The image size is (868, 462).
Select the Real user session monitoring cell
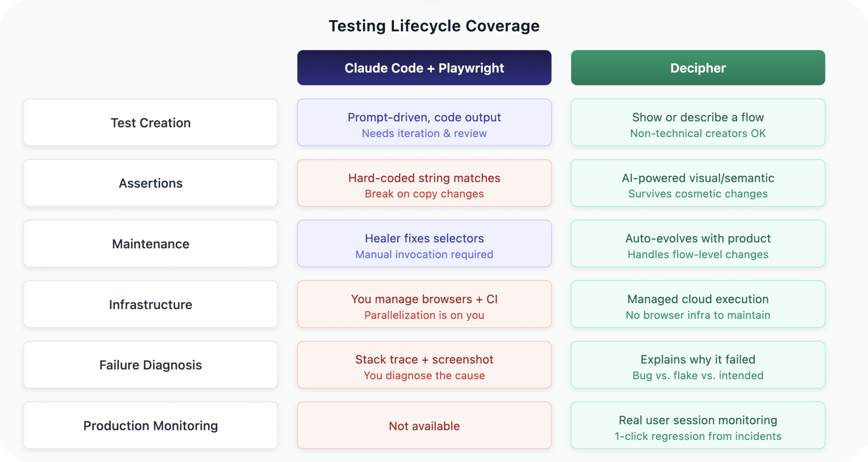698,425
